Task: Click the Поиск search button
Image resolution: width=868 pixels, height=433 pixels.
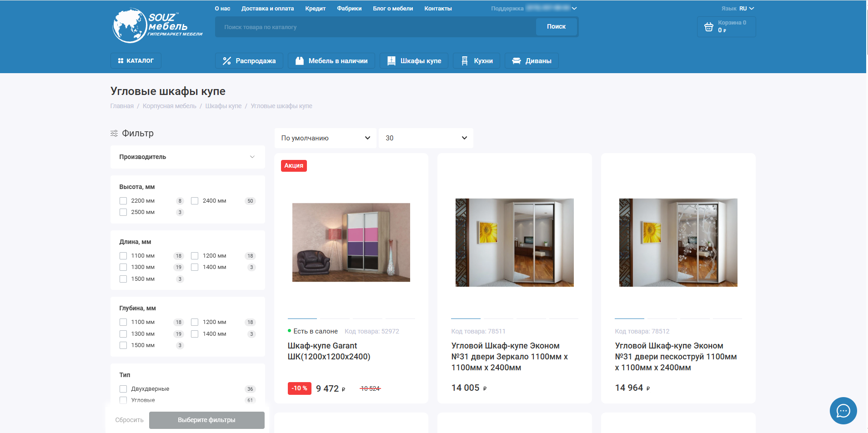Action: coord(556,27)
